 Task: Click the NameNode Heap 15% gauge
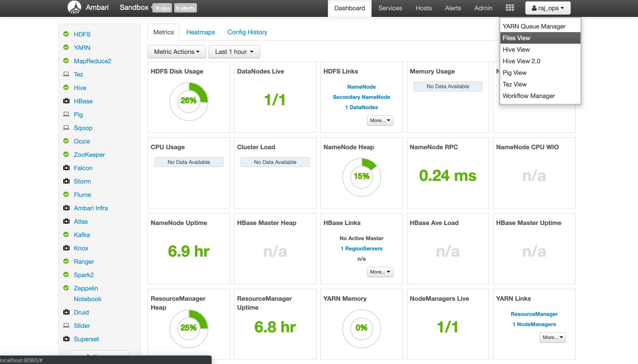point(361,177)
